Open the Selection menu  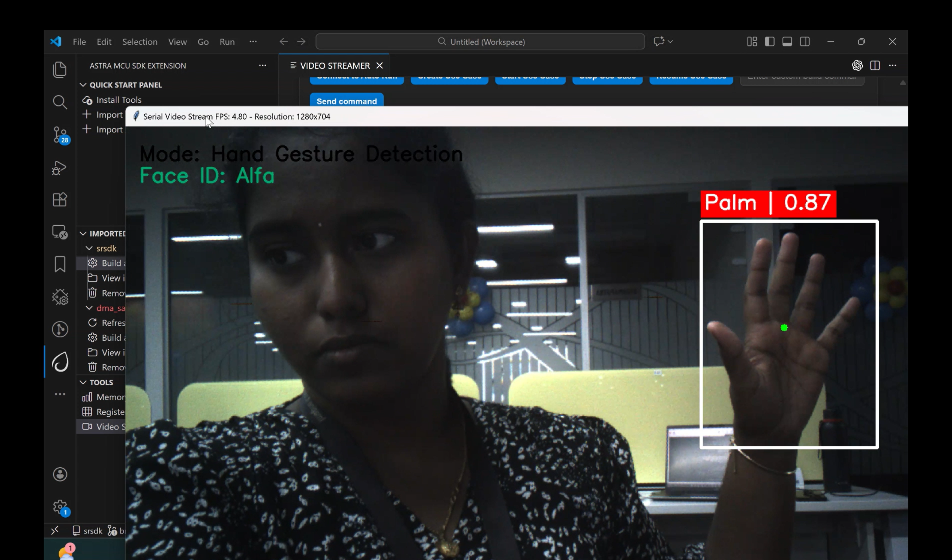[x=140, y=42]
